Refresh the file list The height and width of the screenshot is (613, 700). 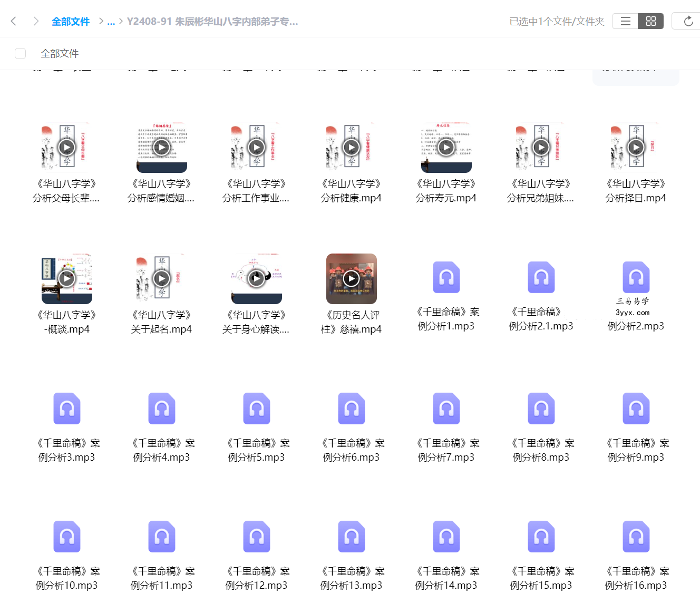(x=688, y=21)
